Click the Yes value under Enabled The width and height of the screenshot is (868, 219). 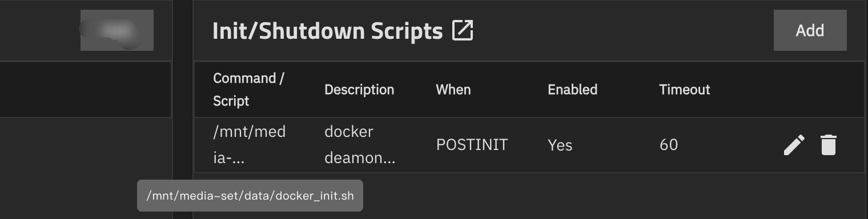click(x=560, y=145)
